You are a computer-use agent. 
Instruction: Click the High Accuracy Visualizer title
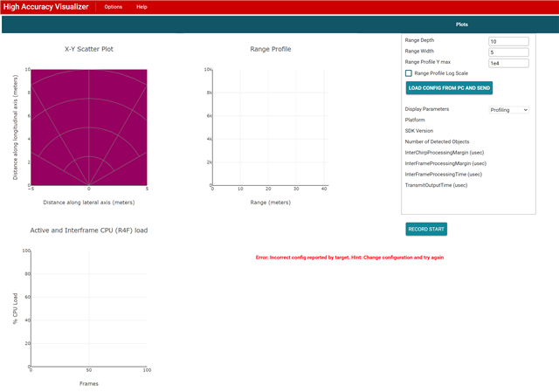coord(46,7)
